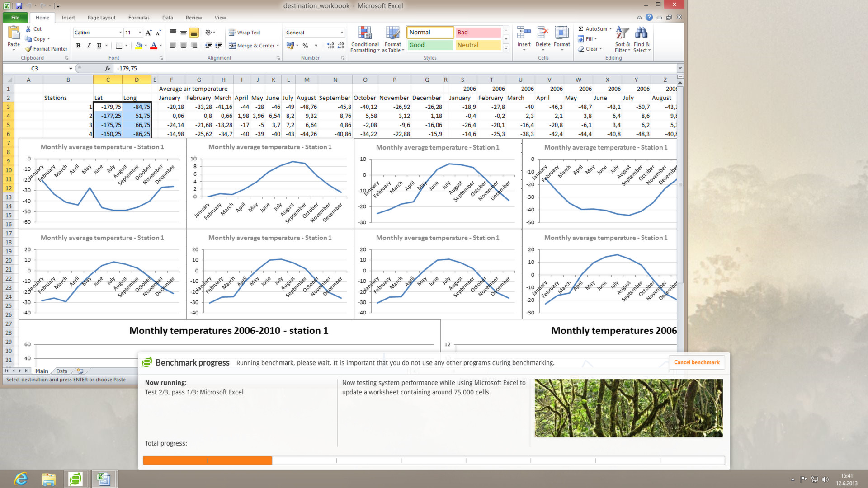Image resolution: width=868 pixels, height=488 pixels.
Task: Toggle Bold formatting
Action: pos(78,46)
